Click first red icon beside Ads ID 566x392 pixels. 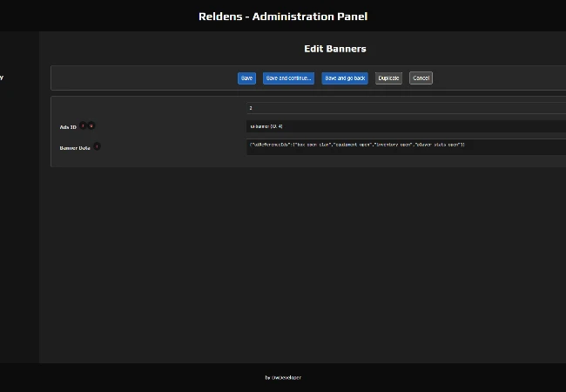pos(83,125)
